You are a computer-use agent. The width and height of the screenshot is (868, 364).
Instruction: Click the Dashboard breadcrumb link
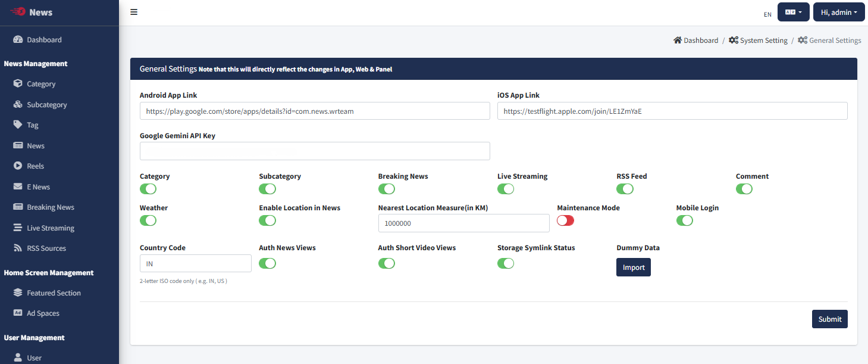click(x=701, y=41)
